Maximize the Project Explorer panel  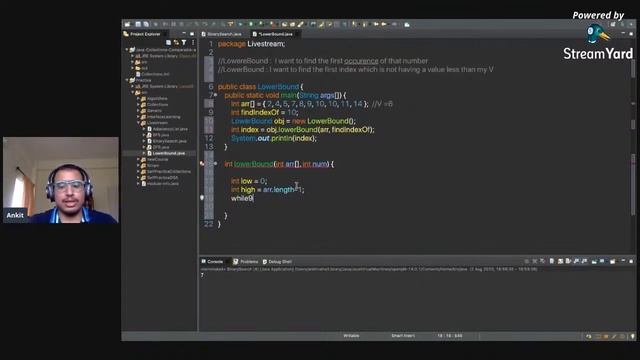192,34
